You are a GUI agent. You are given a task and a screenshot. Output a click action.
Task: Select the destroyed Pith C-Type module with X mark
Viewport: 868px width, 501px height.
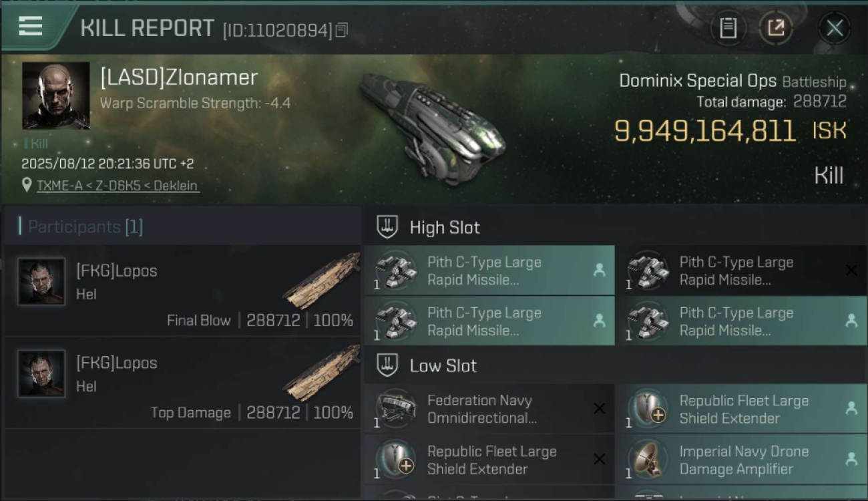741,271
